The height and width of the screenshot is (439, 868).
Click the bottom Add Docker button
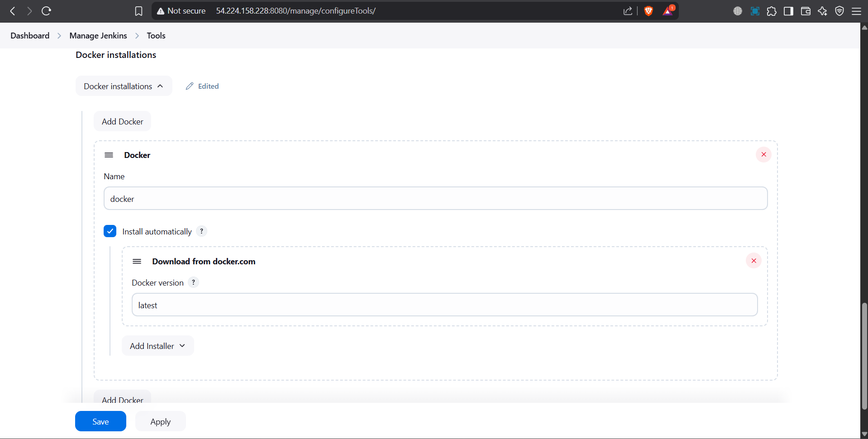pos(122,397)
